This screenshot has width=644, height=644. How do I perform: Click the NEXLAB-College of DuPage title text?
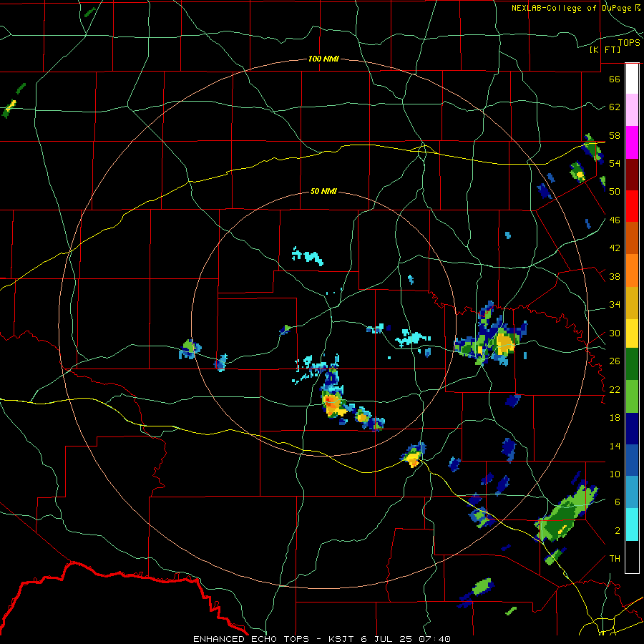tap(576, 8)
